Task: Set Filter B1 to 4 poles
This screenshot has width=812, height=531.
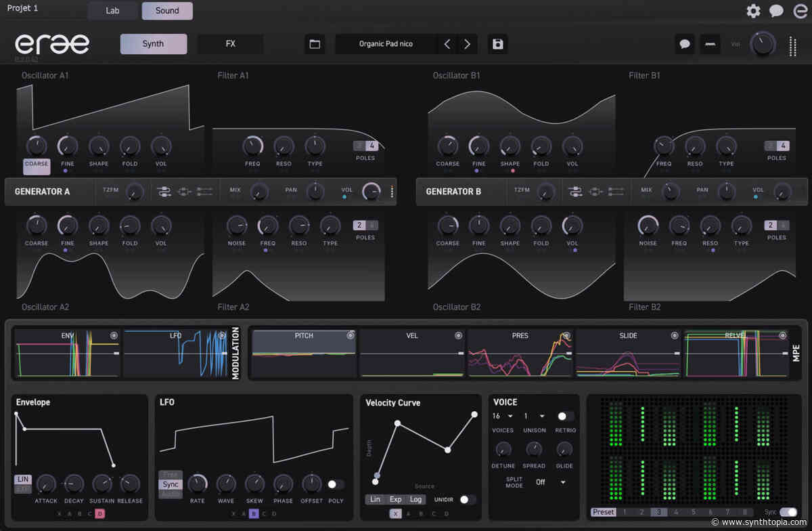Action: pyautogui.click(x=783, y=146)
